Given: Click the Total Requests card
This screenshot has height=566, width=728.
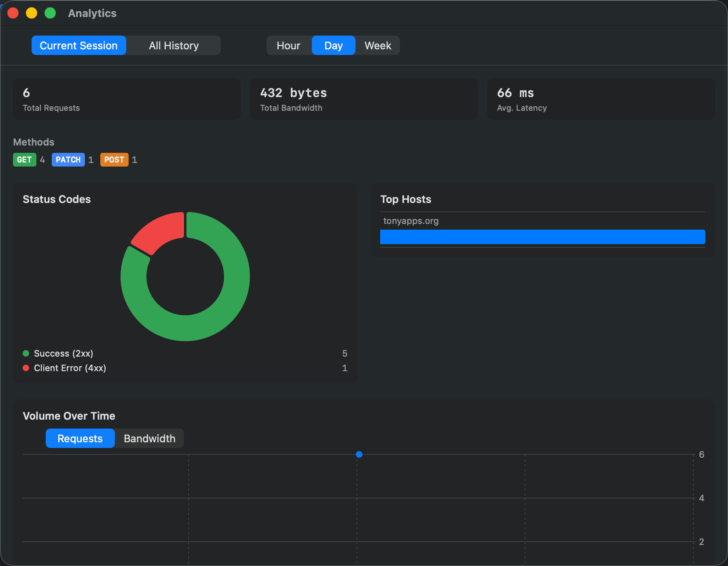Looking at the screenshot, I should [x=127, y=99].
